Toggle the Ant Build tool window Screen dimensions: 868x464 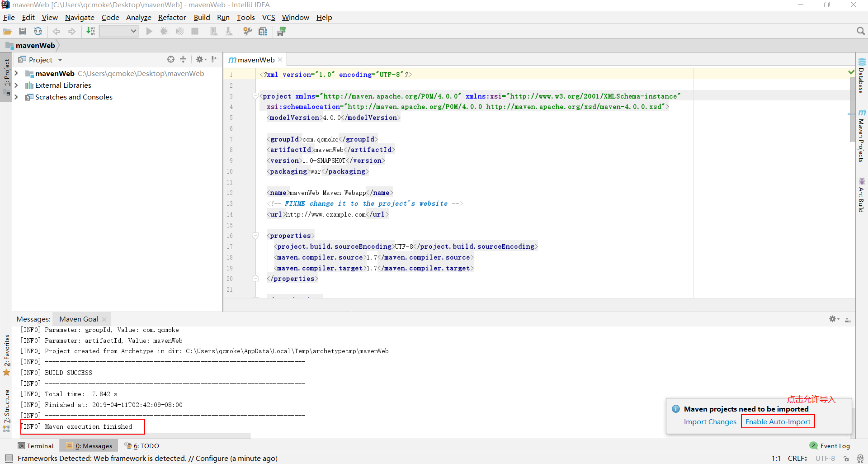click(x=862, y=195)
